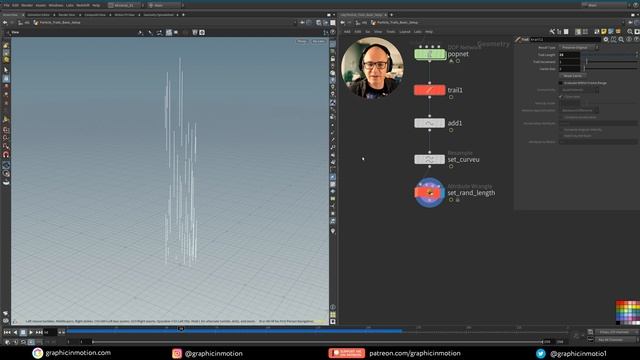Click the parameter pane info icon
Screen dimensions: 640x360
[629, 39]
